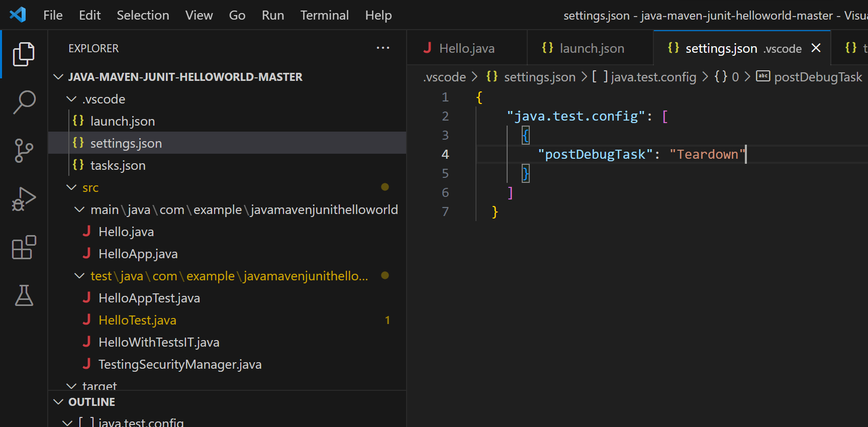Collapse the .vscode folder
868x427 pixels.
[72, 99]
